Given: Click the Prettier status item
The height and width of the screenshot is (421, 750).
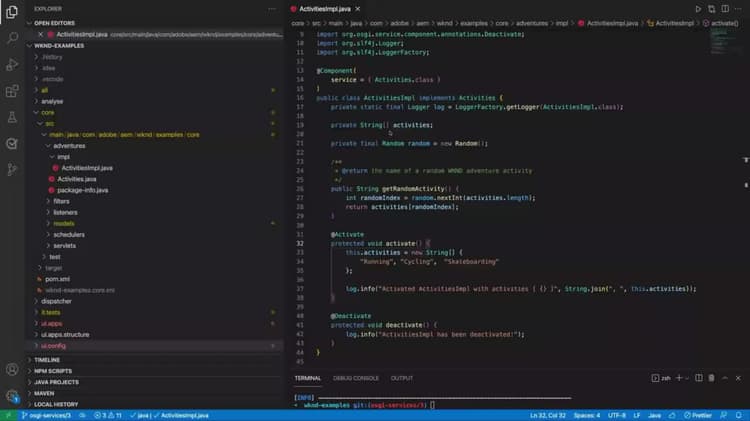Looking at the screenshot, I should (698, 415).
